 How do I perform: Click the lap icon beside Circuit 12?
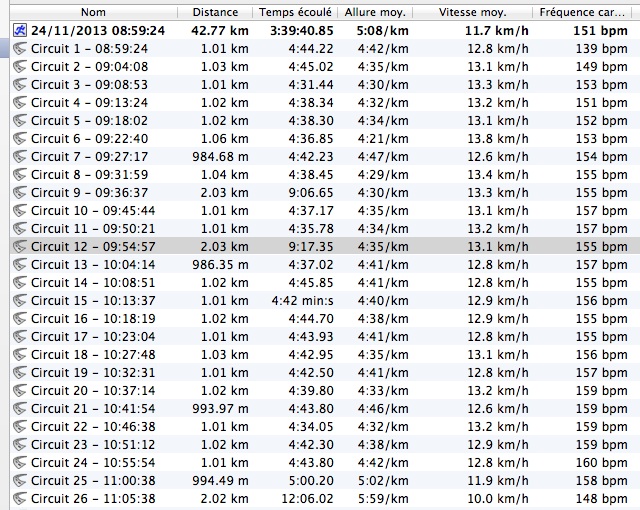click(20, 246)
